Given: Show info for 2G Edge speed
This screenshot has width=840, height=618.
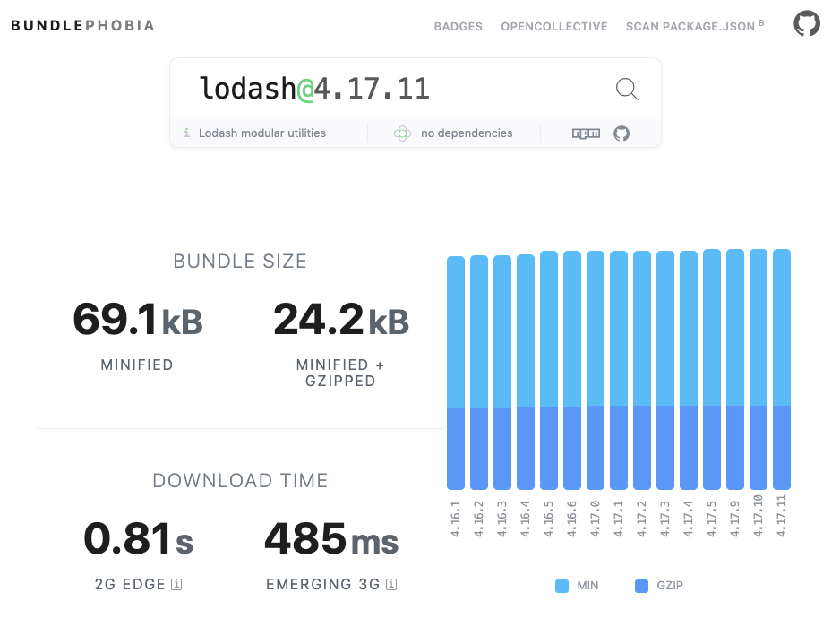Looking at the screenshot, I should pos(176,584).
